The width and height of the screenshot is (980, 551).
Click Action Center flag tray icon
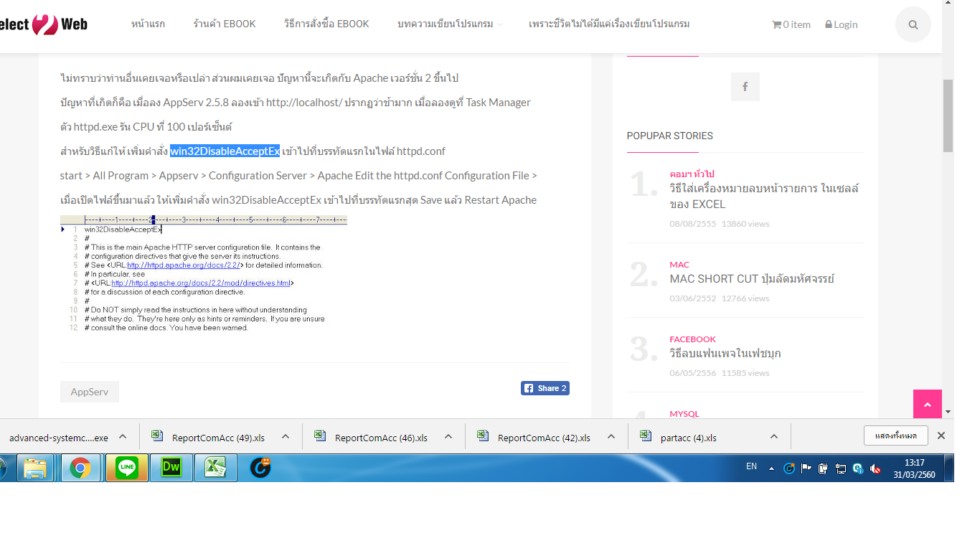[x=806, y=468]
